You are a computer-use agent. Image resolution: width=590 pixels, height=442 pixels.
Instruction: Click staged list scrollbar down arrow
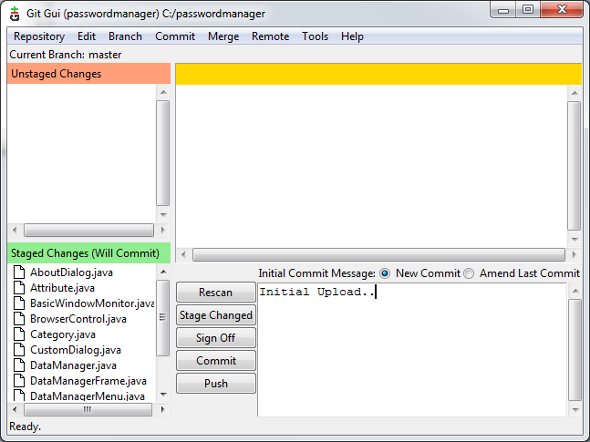[x=163, y=394]
